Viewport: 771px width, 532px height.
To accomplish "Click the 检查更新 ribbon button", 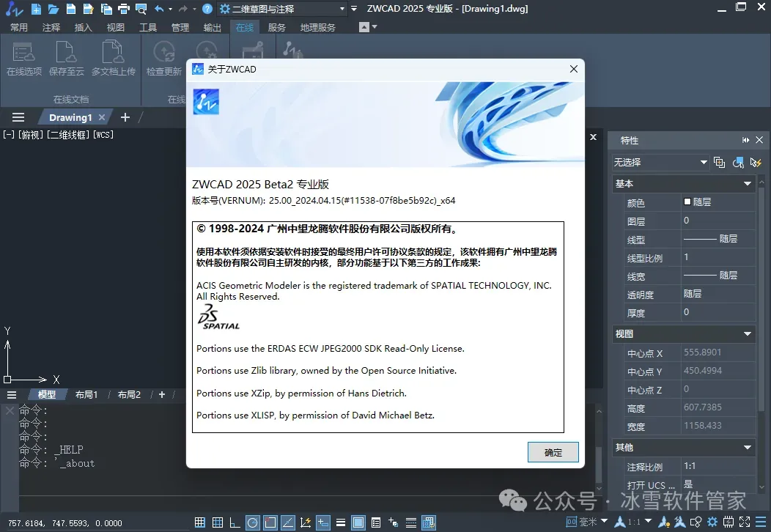I will (163, 59).
